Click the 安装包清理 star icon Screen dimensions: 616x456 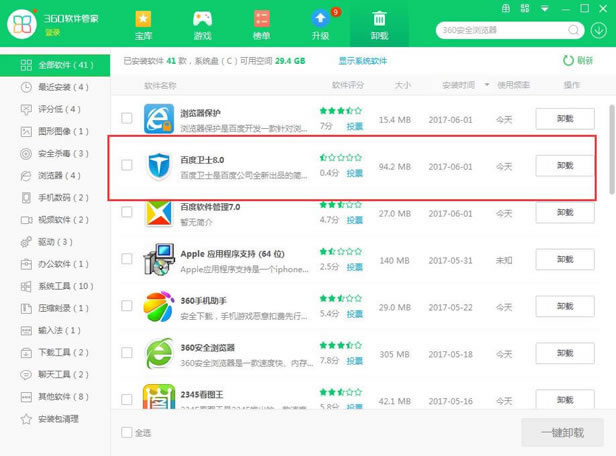coord(26,419)
